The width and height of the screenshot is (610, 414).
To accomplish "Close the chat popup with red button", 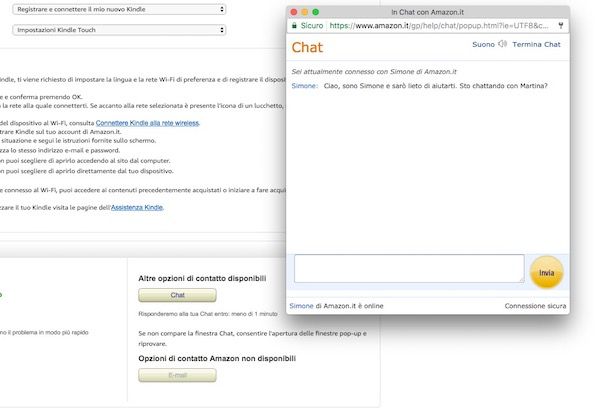I will pyautogui.click(x=294, y=12).
